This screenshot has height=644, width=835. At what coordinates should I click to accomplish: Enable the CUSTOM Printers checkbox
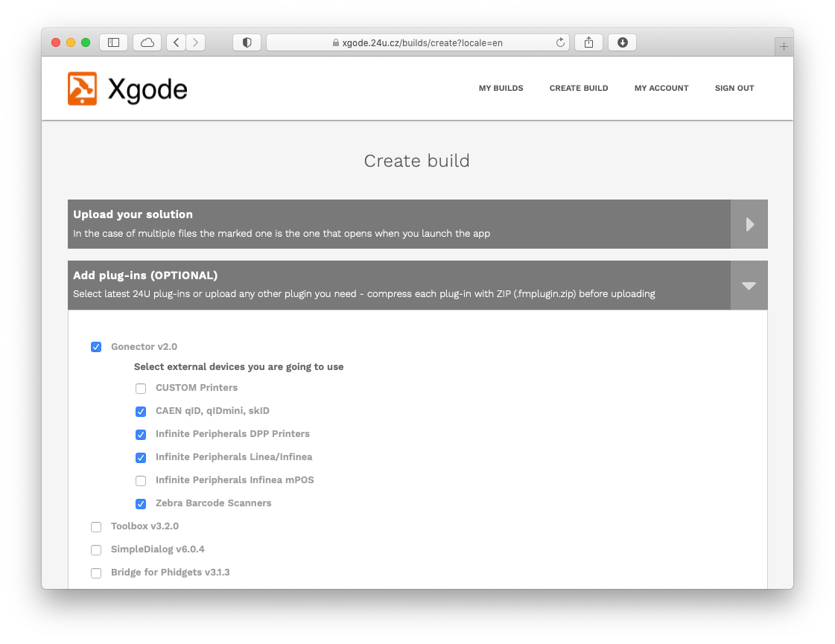141,389
